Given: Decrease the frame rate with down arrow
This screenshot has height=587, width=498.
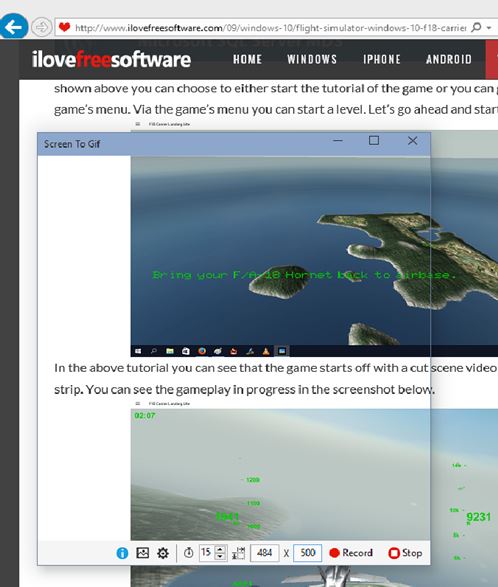Looking at the screenshot, I should pos(221,557).
